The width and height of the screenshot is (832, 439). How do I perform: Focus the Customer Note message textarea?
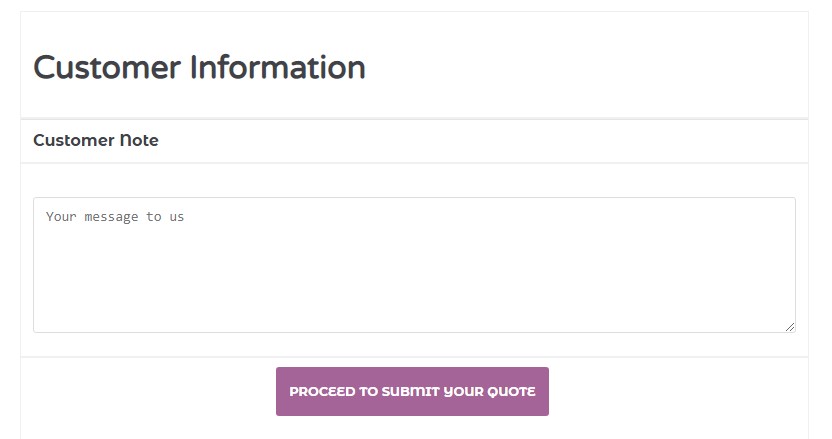point(414,265)
